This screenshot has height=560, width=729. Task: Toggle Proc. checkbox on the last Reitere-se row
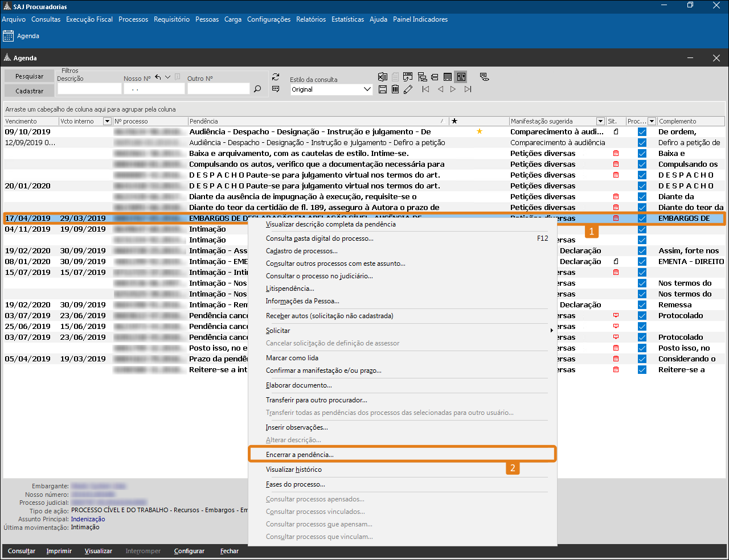click(x=642, y=370)
